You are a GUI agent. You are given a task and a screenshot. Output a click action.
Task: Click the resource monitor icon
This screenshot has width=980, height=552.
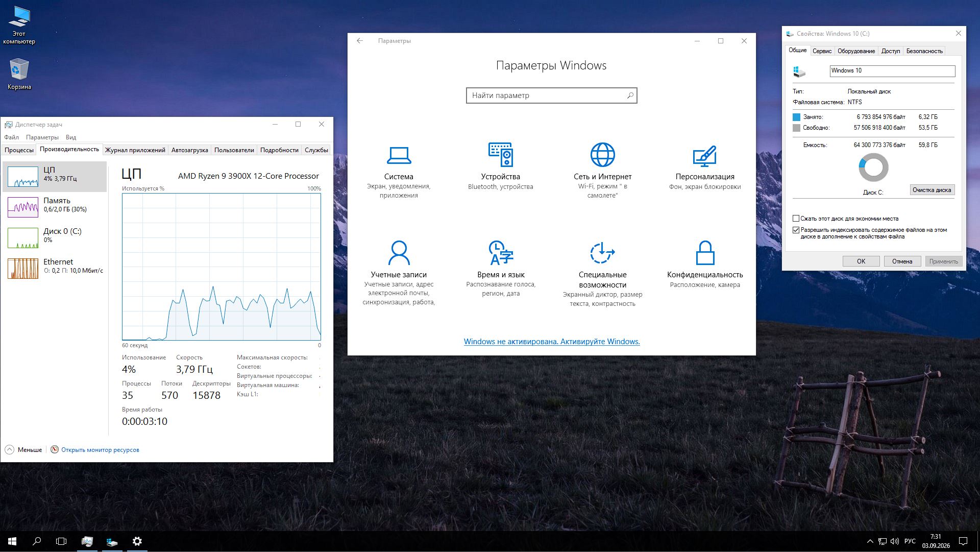click(55, 449)
